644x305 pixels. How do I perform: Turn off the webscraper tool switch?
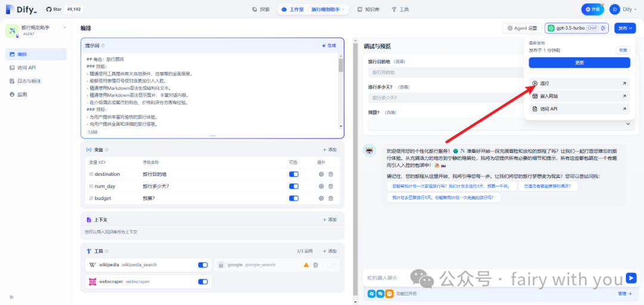tap(203, 282)
